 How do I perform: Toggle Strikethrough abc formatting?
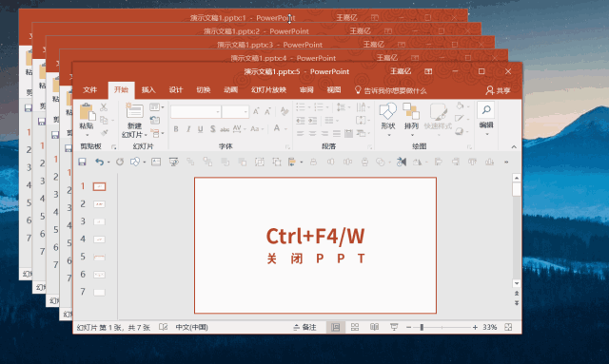click(x=225, y=129)
